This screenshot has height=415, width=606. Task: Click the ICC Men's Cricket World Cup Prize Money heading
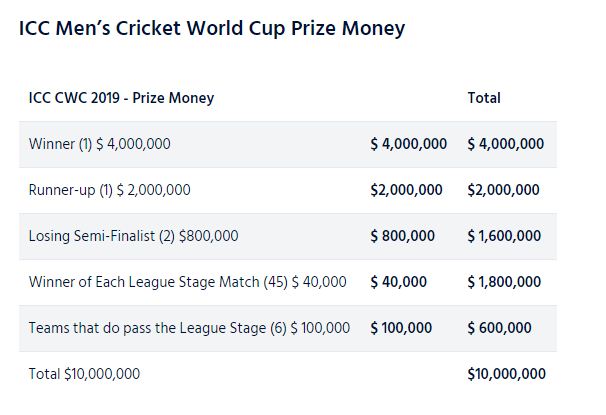click(x=212, y=29)
